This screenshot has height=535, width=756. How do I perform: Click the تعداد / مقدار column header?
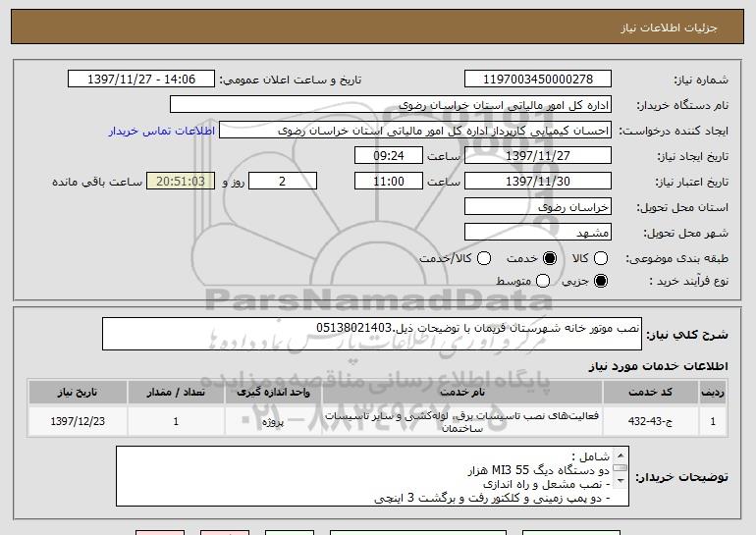coord(176,392)
